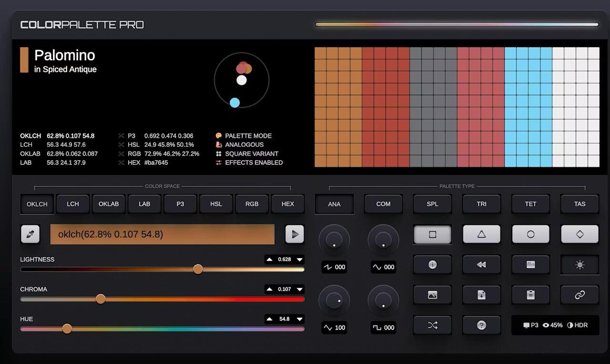Click the Chroma slider handle

[x=101, y=299]
